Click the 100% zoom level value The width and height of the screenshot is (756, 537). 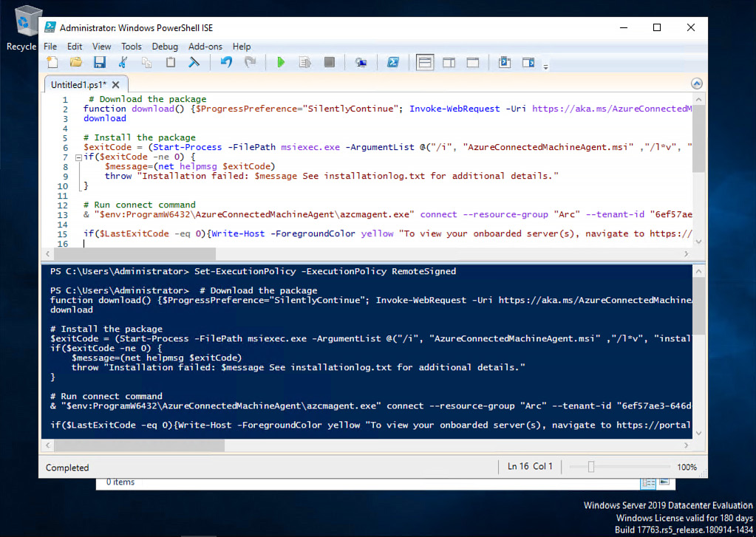(x=687, y=467)
